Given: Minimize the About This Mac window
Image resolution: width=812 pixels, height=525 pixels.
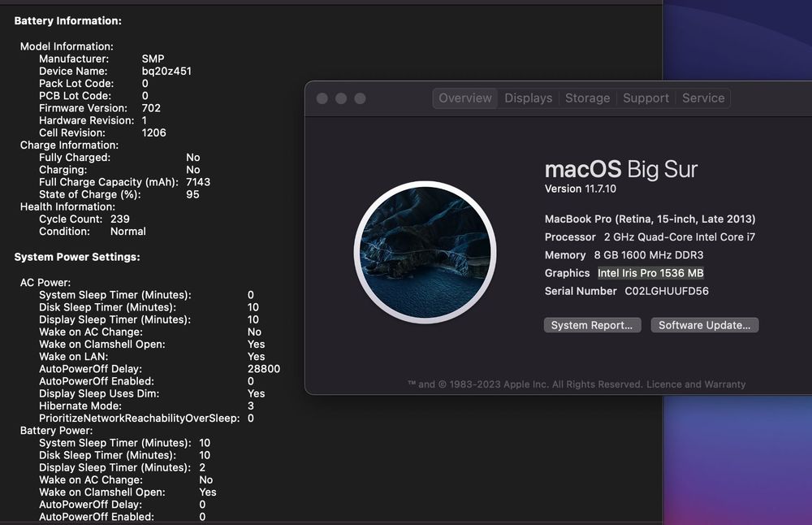Looking at the screenshot, I should pyautogui.click(x=341, y=98).
